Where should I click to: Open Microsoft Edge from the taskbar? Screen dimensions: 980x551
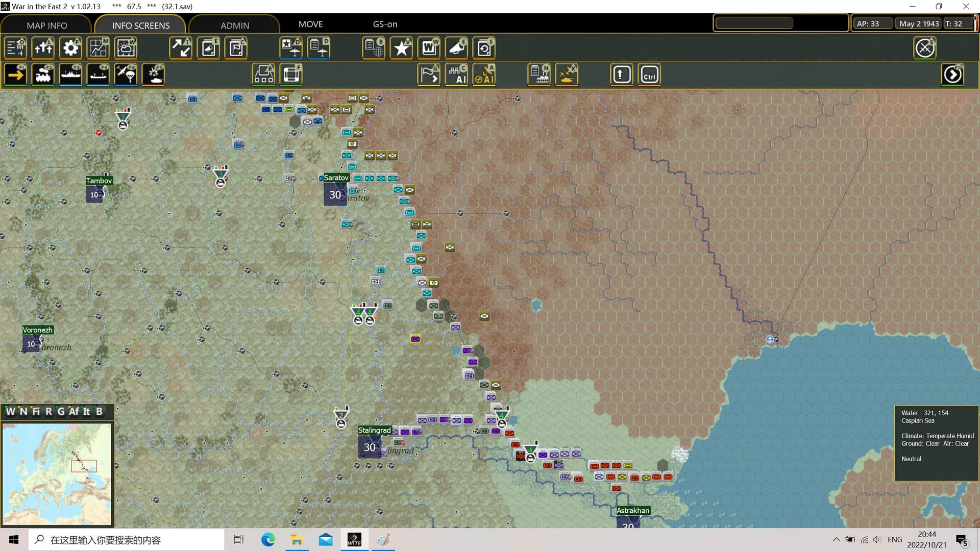coord(268,540)
